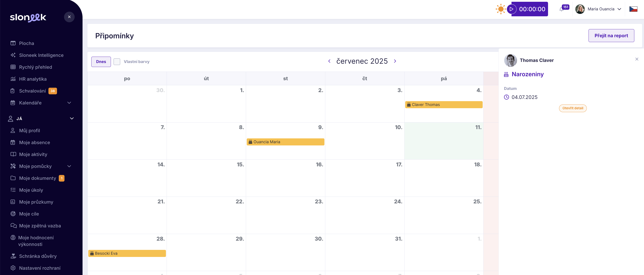Open Sloneek Intelligence from sidebar
Screen dimensions: 644x275
click(41, 55)
